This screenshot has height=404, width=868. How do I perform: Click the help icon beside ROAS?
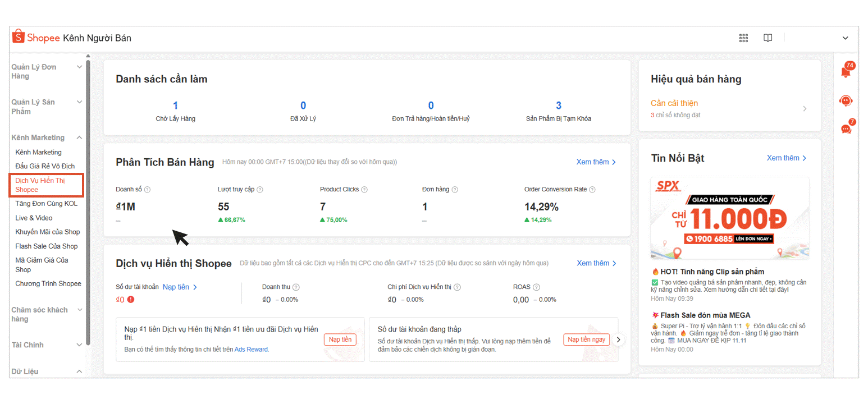[536, 287]
